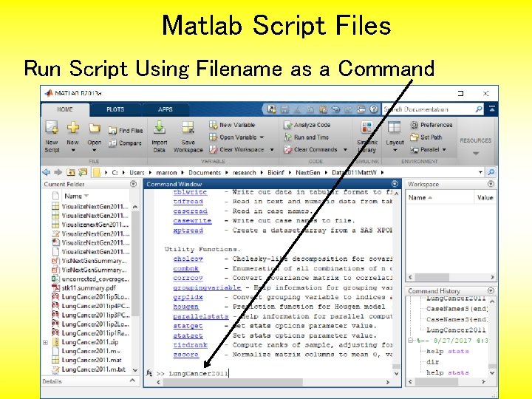Expand the Details panel

132,381
